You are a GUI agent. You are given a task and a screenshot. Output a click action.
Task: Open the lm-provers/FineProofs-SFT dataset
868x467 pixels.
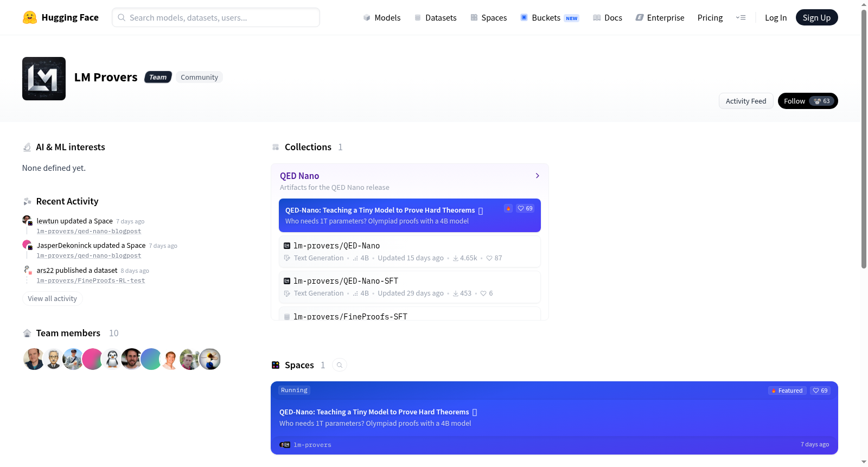click(410, 314)
